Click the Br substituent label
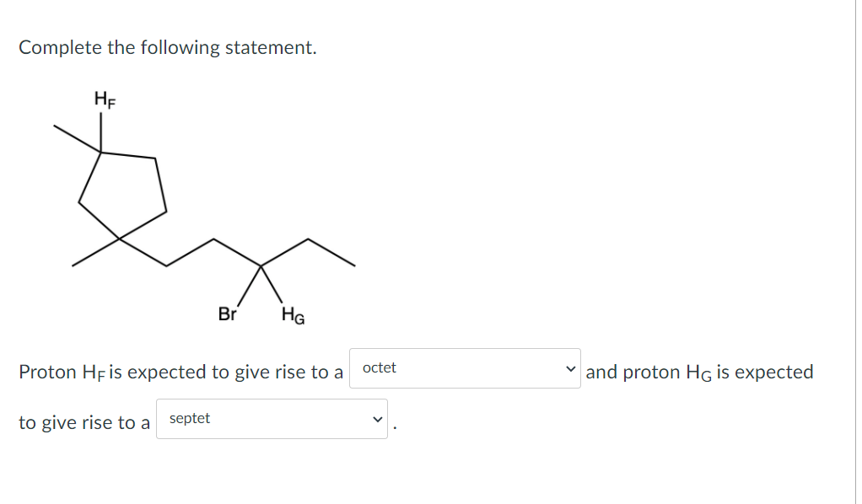This screenshot has height=504, width=862. pos(228,314)
